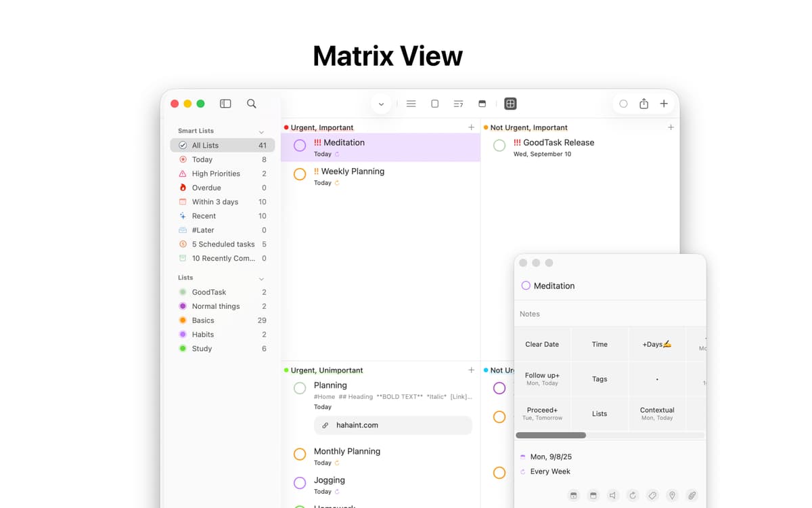Click the search magnifier icon
The image size is (812, 508).
[251, 104]
